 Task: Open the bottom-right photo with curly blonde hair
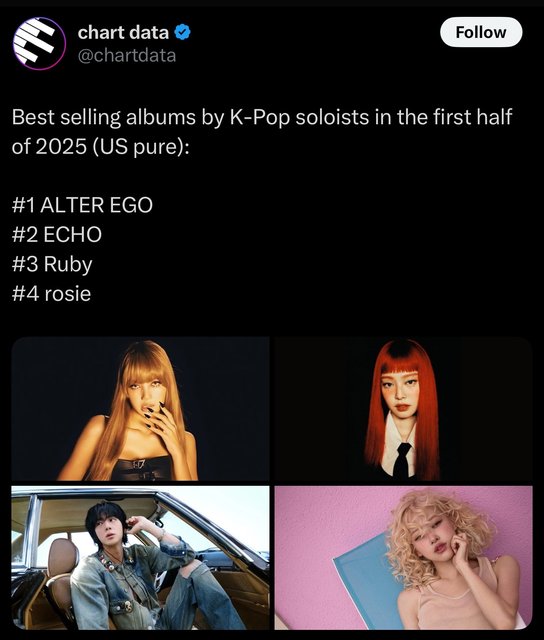(404, 558)
